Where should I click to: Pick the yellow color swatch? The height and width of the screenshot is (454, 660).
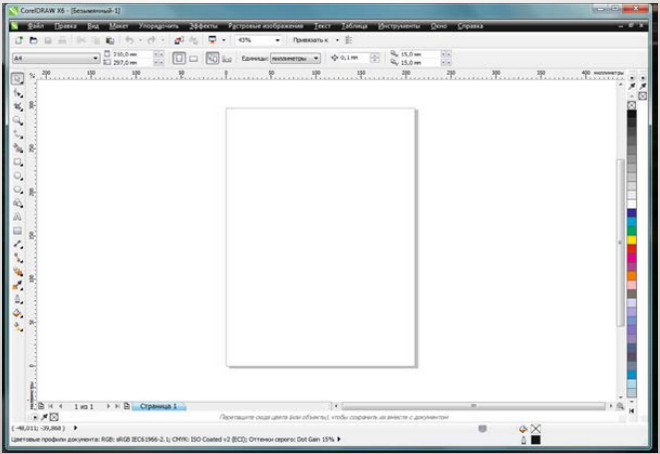pyautogui.click(x=631, y=240)
